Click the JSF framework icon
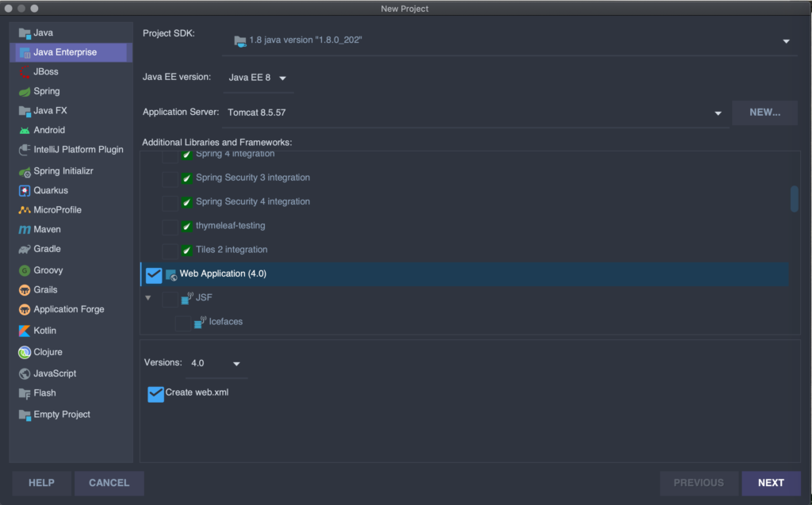The height and width of the screenshot is (505, 812). click(187, 298)
